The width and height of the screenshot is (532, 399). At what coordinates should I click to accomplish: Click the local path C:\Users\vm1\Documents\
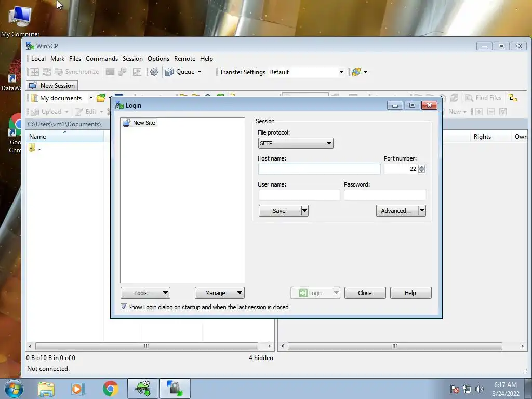(x=64, y=124)
